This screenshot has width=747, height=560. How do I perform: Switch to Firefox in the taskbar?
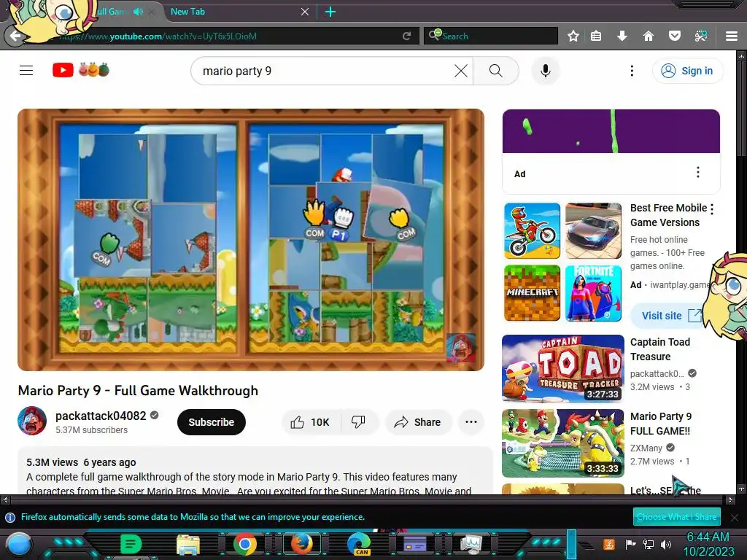coord(301,544)
